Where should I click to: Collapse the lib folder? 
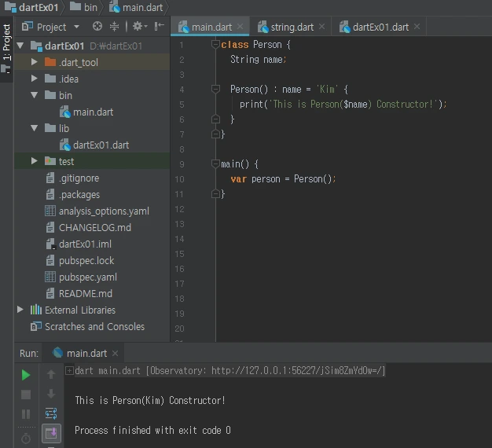35,128
